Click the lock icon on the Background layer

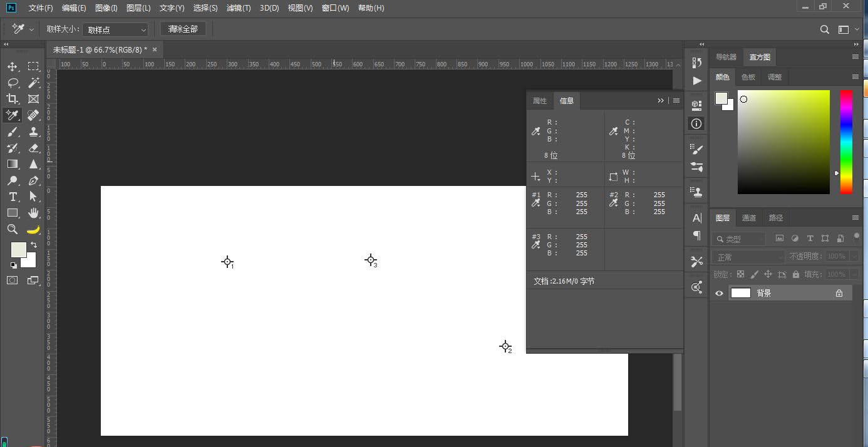tap(839, 293)
